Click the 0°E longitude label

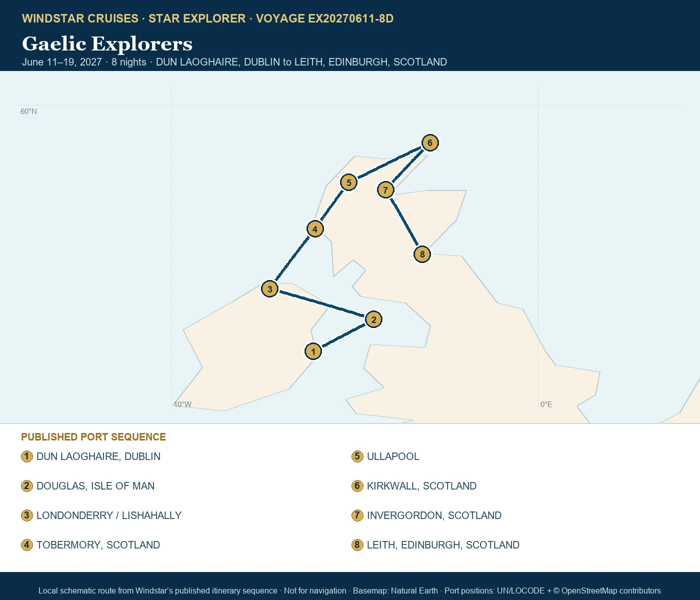pos(546,404)
